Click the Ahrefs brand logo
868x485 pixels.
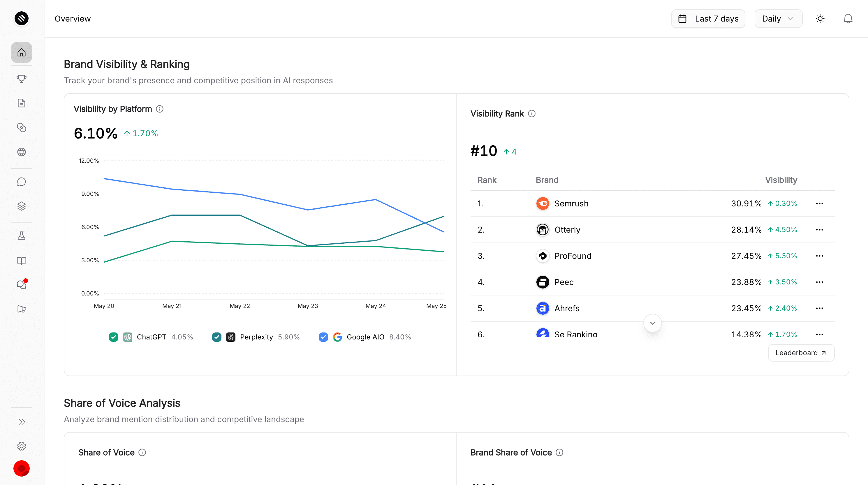543,308
